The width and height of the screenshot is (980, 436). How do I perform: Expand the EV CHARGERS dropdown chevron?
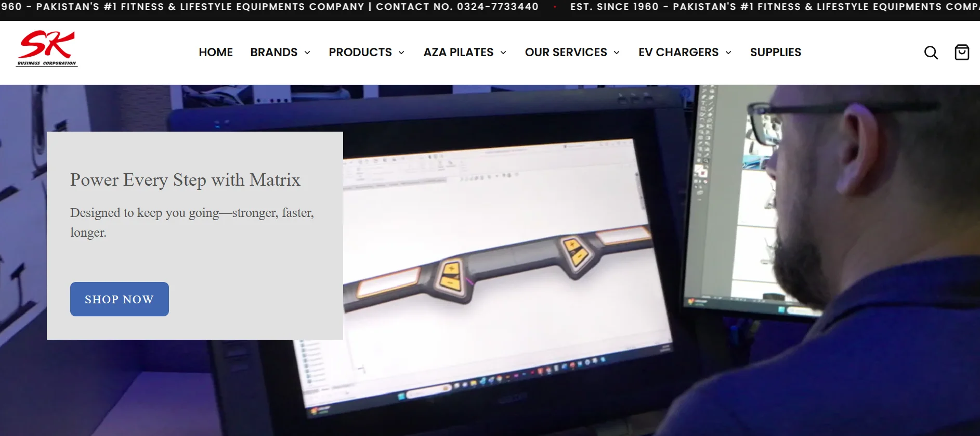[728, 53]
